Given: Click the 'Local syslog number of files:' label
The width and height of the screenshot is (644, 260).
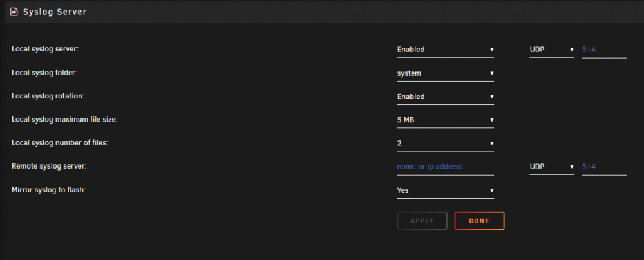Looking at the screenshot, I should coord(59,143).
